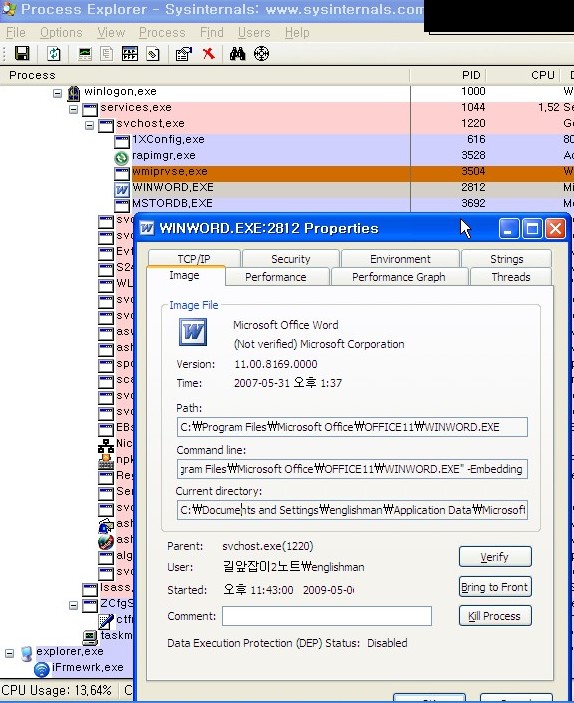Viewport: 574px width, 703px height.
Task: Click the MSTORDB.EXE window icon
Action: (x=122, y=205)
